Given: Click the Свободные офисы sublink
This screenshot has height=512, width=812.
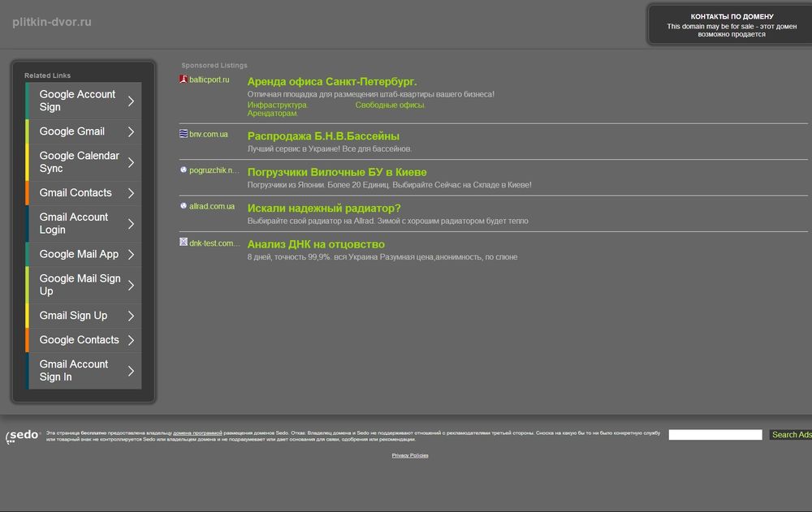Looking at the screenshot, I should [x=390, y=105].
